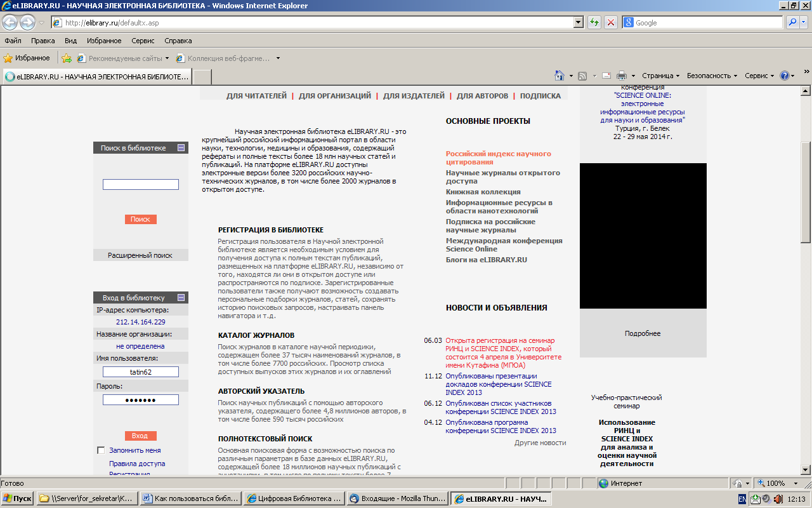The width and height of the screenshot is (812, 508).
Task: Open the Справка menu
Action: pos(178,41)
